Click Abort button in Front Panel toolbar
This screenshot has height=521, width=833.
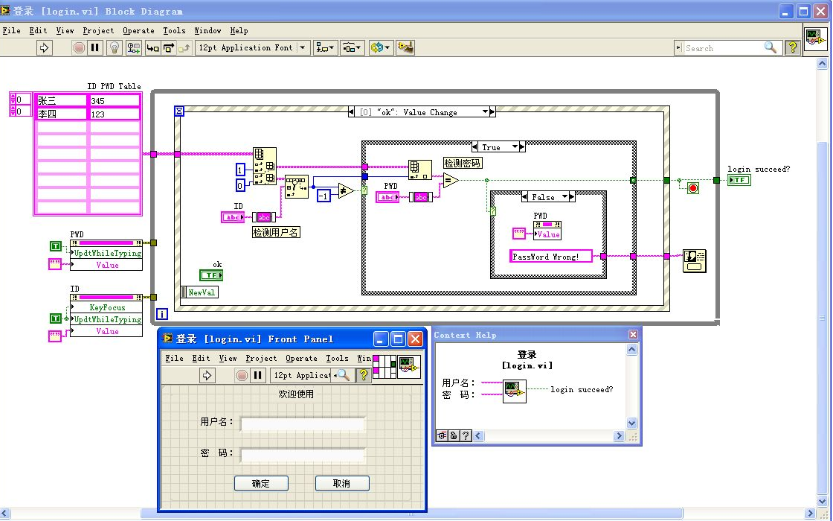[x=242, y=375]
